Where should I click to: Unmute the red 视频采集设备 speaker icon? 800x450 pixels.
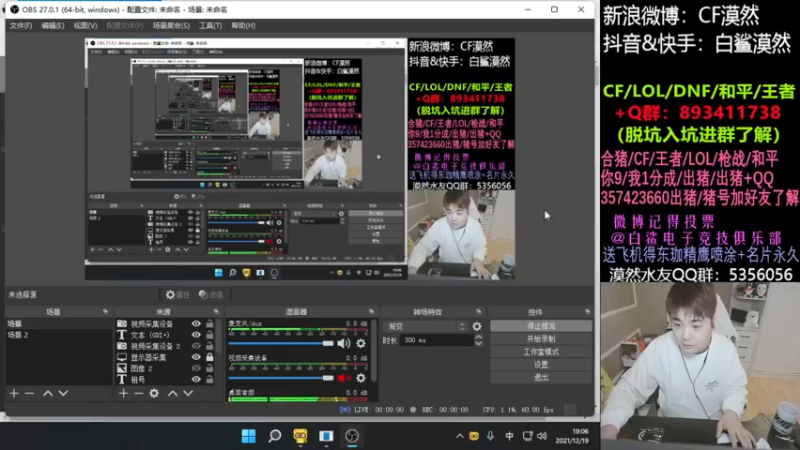coord(343,378)
